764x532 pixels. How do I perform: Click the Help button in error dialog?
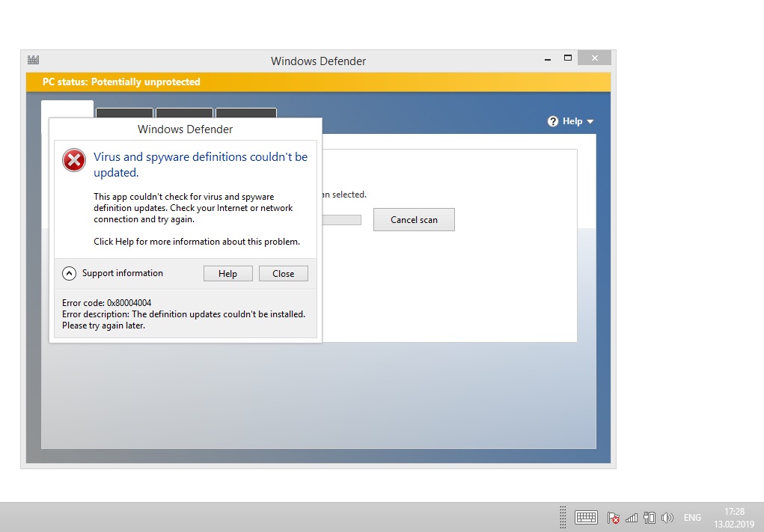[228, 273]
